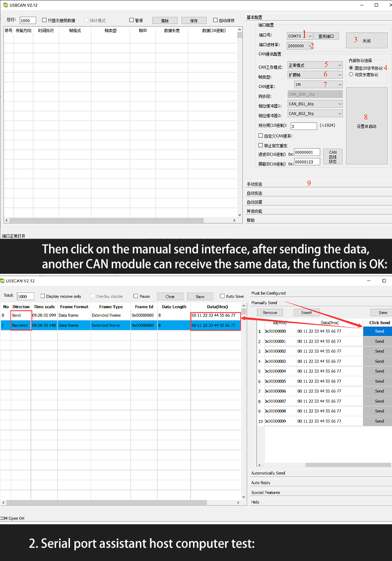
Task: Click the USBCAN app icon in top window title
Action: pos(5,5)
